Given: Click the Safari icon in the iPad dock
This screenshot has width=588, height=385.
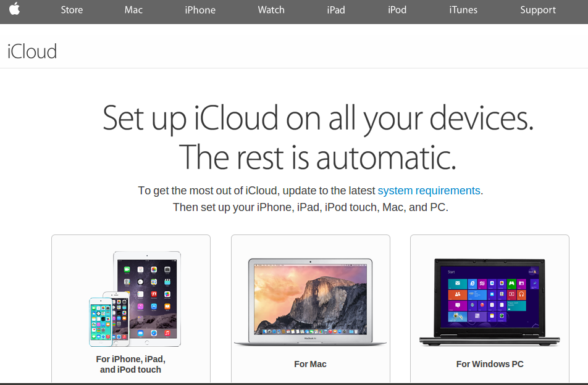Looking at the screenshot, I should (x=154, y=333).
